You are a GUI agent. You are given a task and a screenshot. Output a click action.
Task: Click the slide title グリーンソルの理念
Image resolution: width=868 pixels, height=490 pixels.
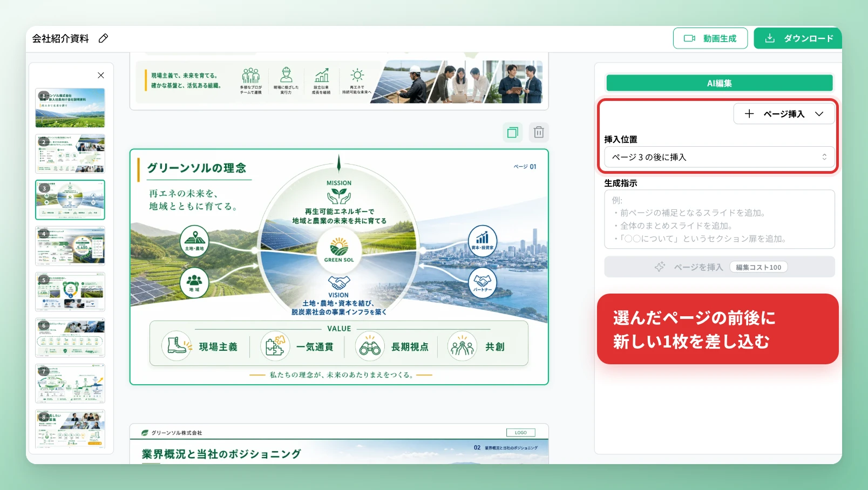[x=197, y=168]
